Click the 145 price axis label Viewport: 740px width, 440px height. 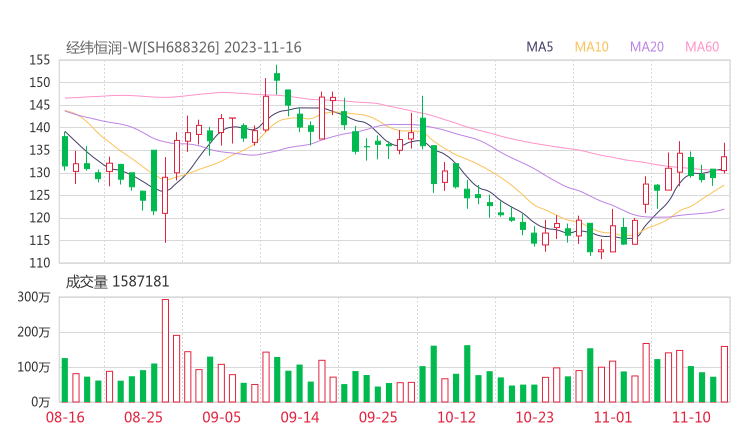[x=40, y=105]
